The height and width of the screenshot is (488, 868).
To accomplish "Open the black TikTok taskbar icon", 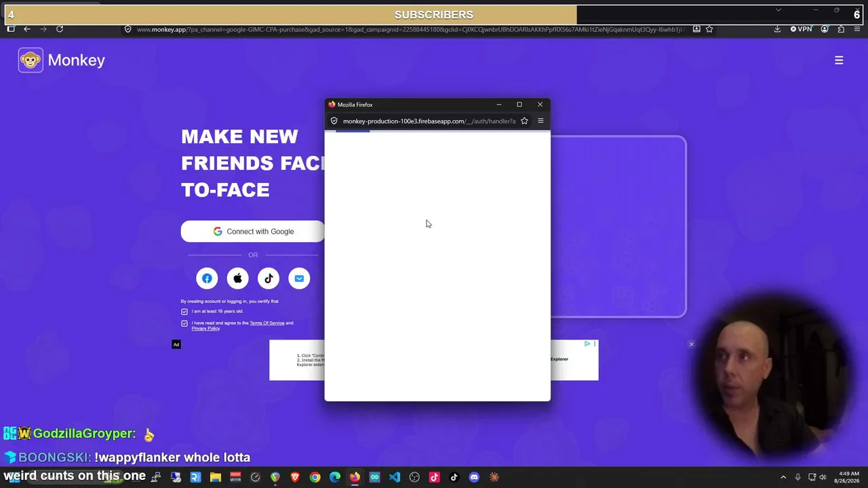I will point(454,477).
